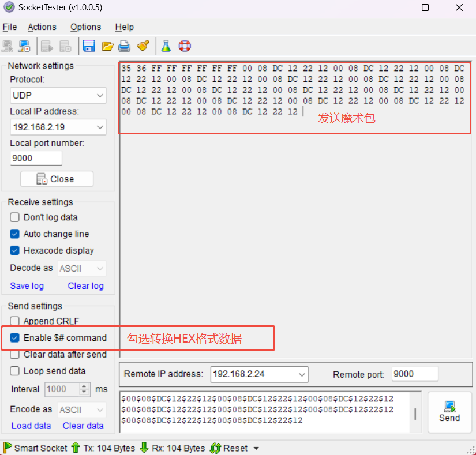Screen dimensions: 476x455
Task: Click the Remote port input field
Action: tap(414, 374)
